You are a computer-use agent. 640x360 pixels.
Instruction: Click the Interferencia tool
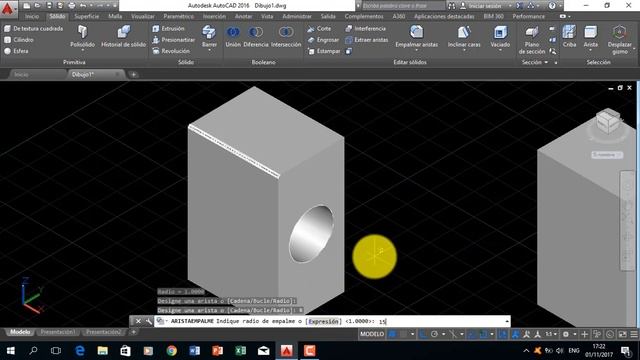[365, 29]
